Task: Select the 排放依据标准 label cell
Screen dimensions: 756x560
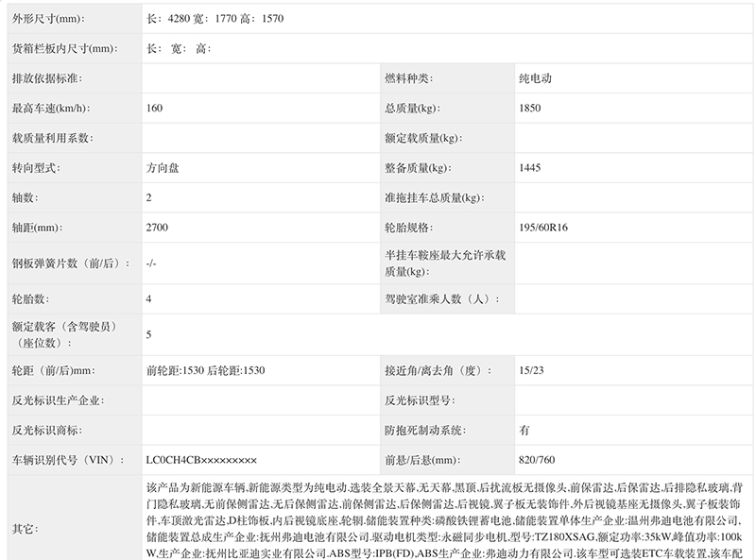Action: 48,78
